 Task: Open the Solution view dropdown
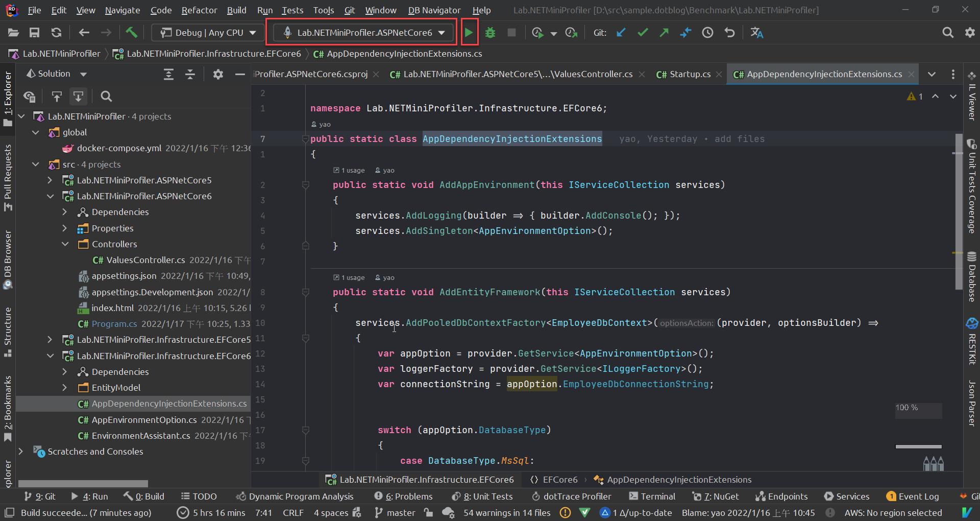(57, 74)
